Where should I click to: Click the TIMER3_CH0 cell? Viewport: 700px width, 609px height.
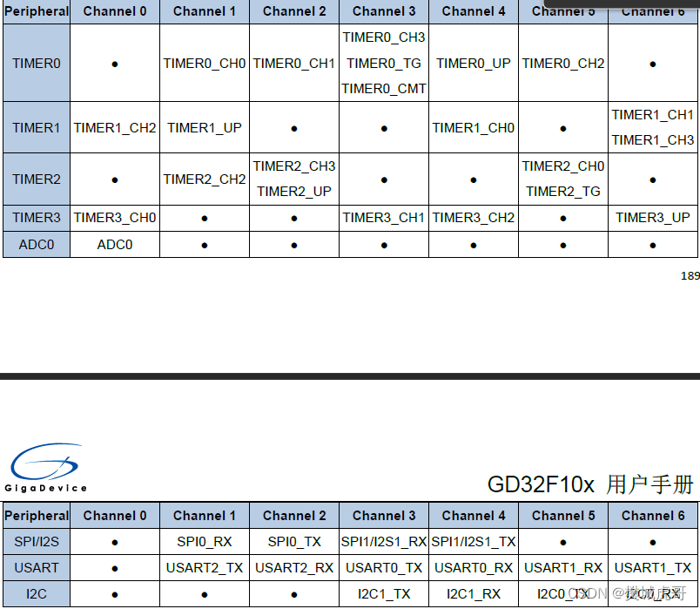click(x=114, y=218)
